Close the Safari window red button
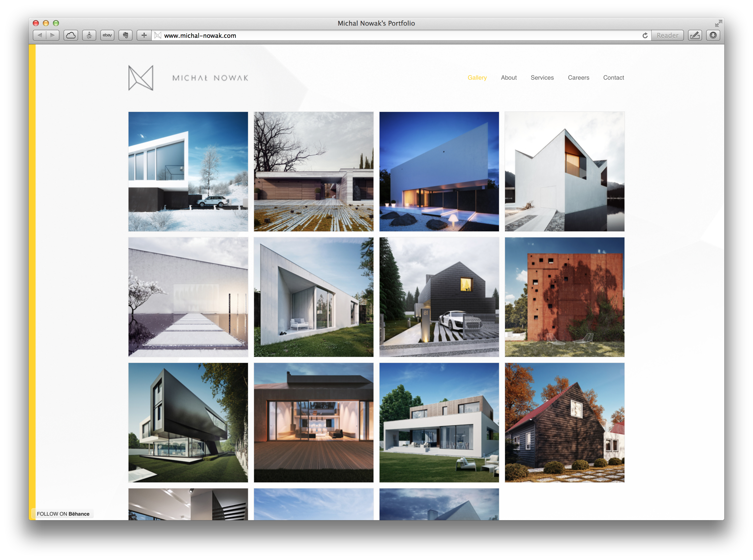The width and height of the screenshot is (753, 560). tap(36, 23)
